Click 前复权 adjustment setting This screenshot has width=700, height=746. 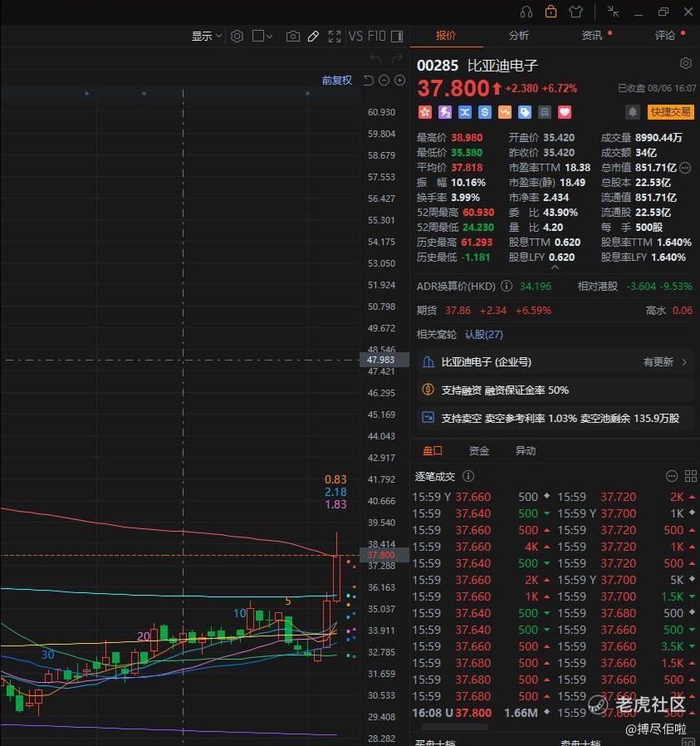pyautogui.click(x=336, y=81)
